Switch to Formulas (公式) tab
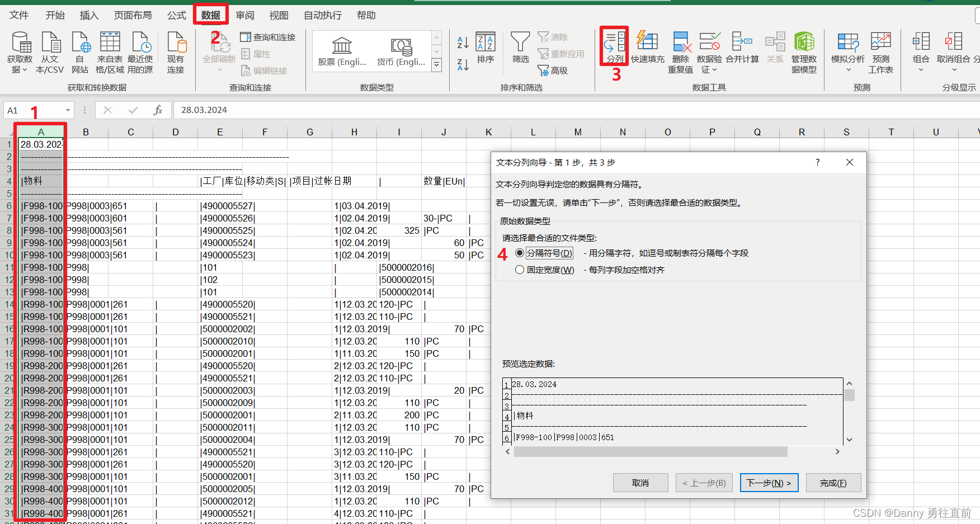Screen dimensions: 980x524 (x=177, y=15)
